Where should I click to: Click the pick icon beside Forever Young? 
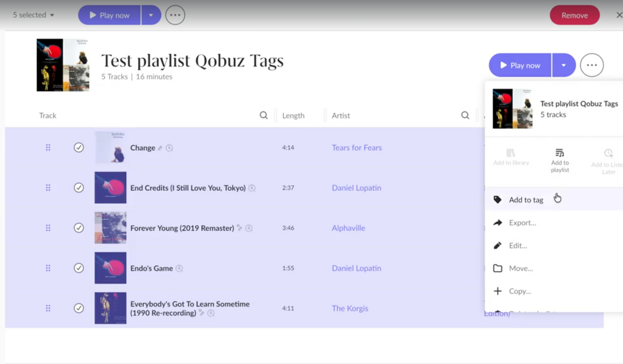[239, 227]
